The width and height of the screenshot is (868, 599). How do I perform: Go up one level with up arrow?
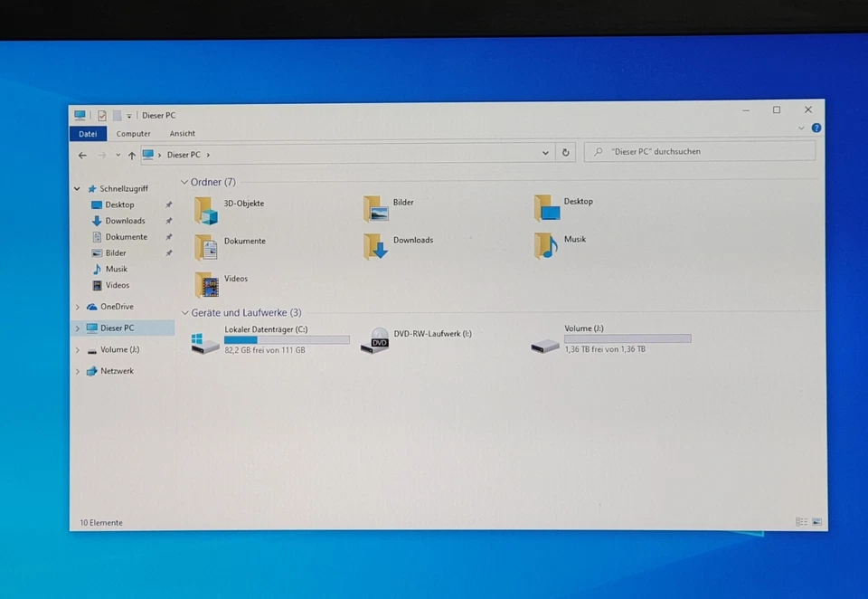click(x=132, y=156)
